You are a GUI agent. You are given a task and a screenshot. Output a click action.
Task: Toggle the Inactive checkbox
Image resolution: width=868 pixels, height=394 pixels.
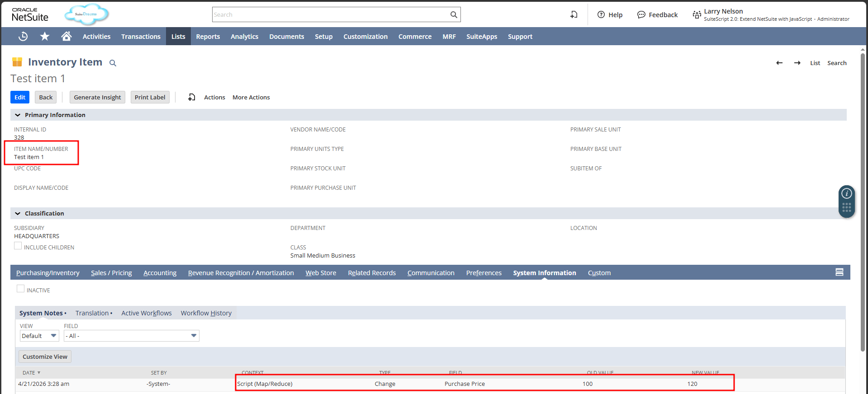point(21,289)
